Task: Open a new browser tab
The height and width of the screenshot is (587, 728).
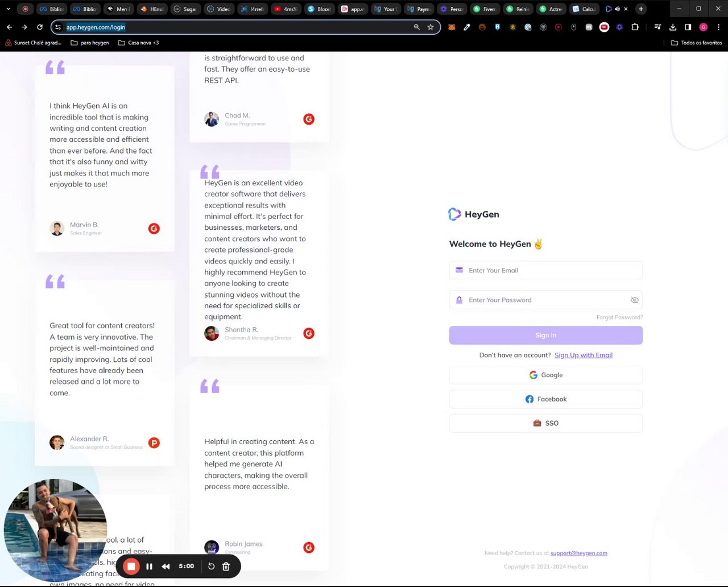Action: tap(641, 9)
